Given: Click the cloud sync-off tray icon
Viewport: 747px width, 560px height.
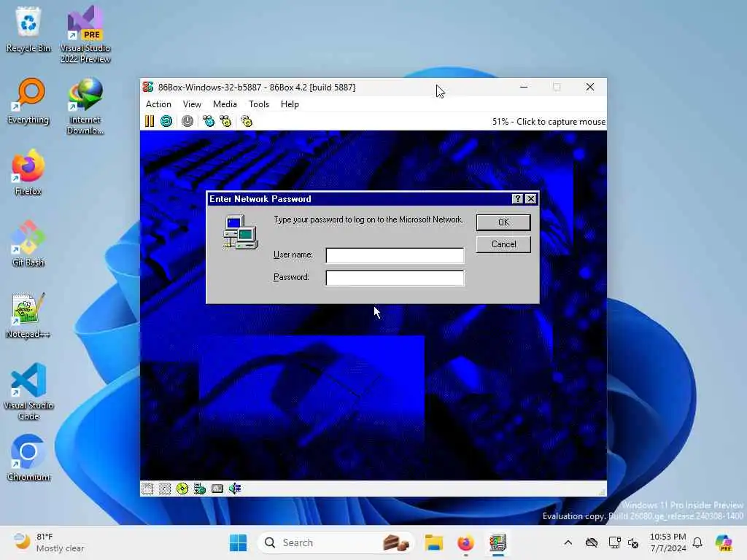Looking at the screenshot, I should click(592, 542).
